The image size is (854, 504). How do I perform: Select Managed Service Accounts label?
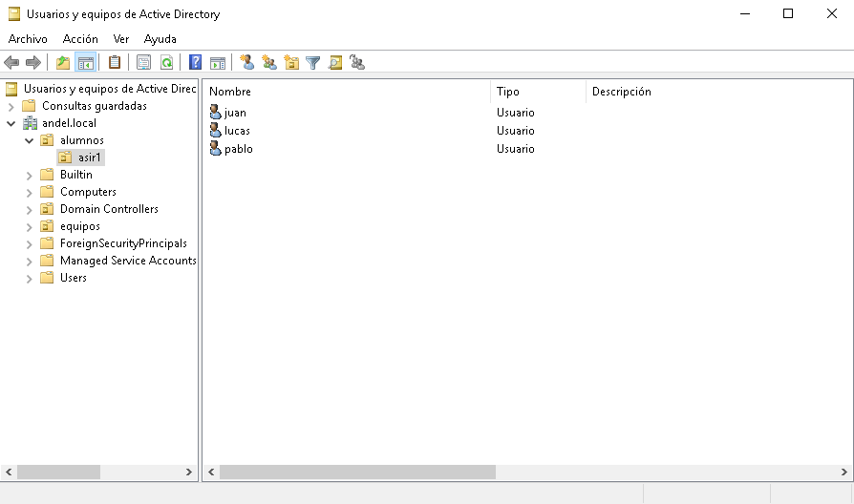click(128, 261)
